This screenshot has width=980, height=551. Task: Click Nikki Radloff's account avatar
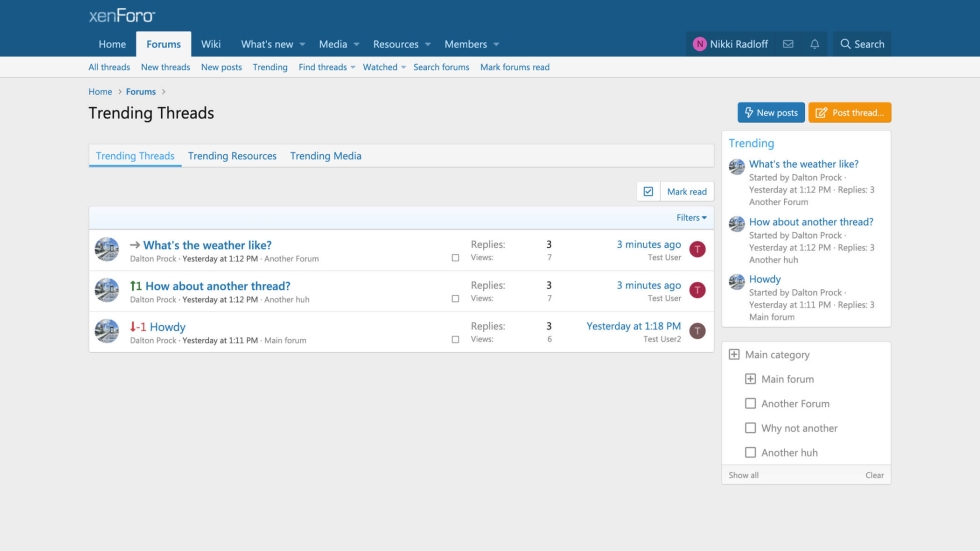point(700,44)
